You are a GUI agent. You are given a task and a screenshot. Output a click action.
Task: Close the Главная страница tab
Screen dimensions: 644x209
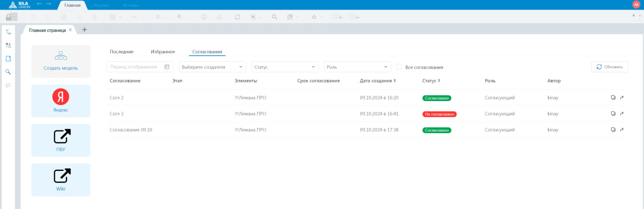70,30
